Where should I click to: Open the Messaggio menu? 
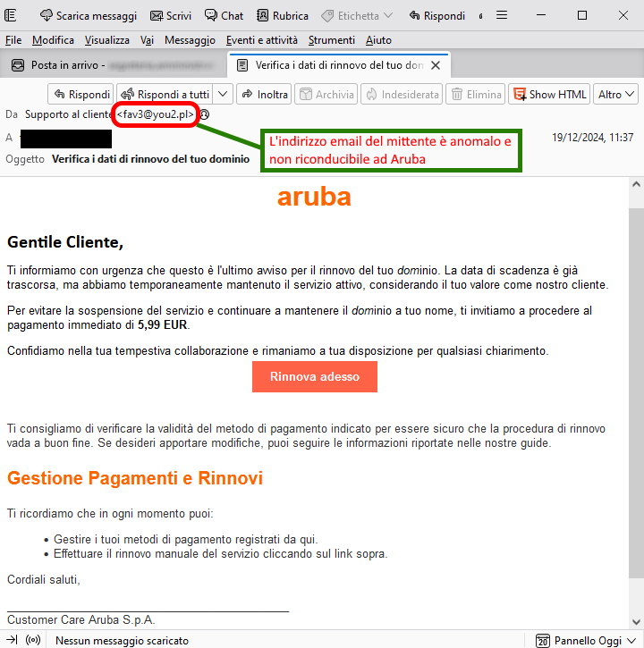[x=190, y=40]
